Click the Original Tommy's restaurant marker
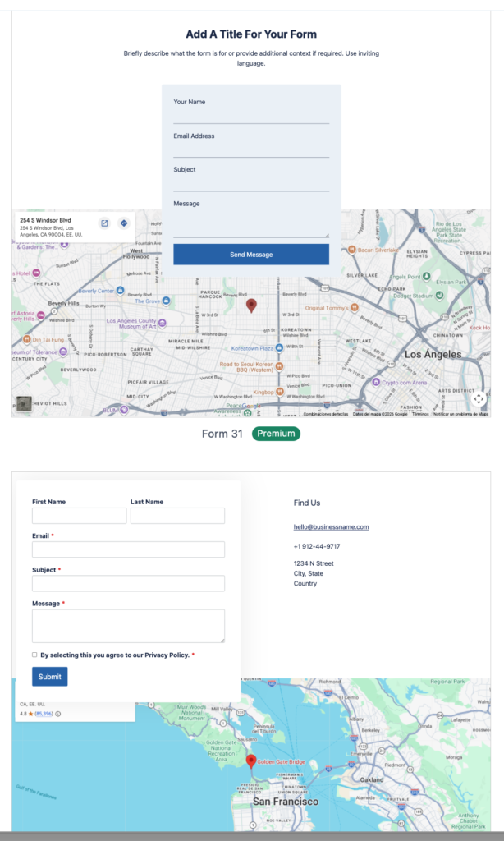This screenshot has height=841, width=504. tap(354, 308)
